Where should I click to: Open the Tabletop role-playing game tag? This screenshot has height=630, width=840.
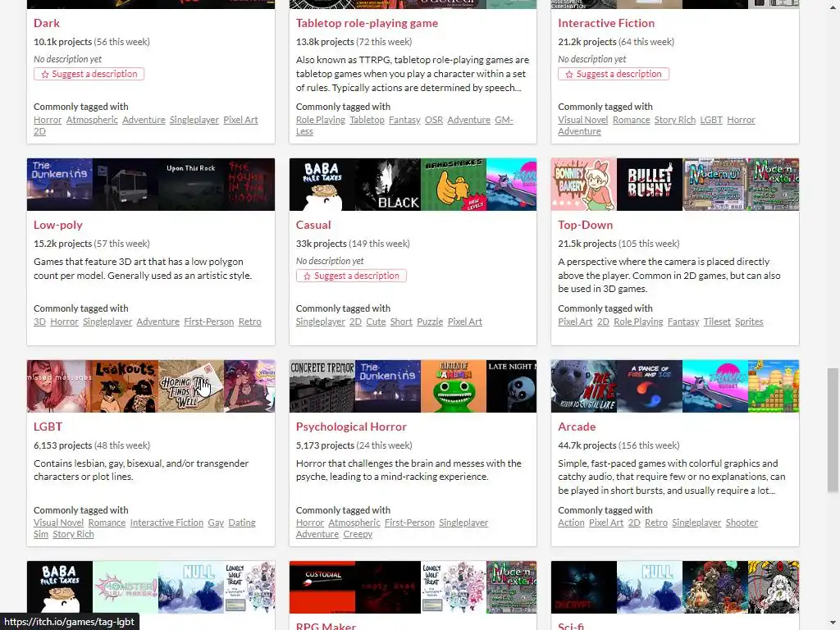tap(367, 23)
